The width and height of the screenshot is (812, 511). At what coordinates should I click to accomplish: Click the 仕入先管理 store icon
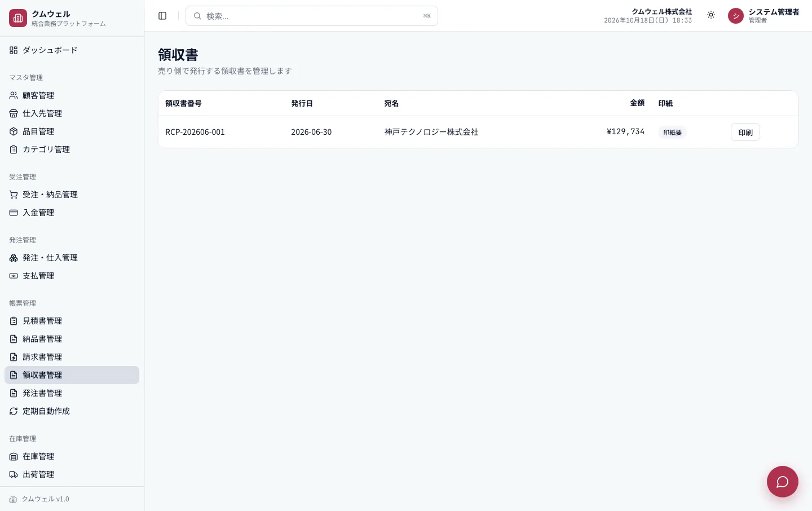(x=14, y=113)
